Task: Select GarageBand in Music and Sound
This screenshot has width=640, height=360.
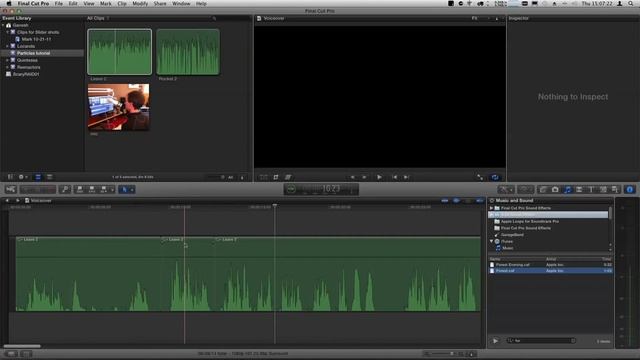Action: click(512, 235)
